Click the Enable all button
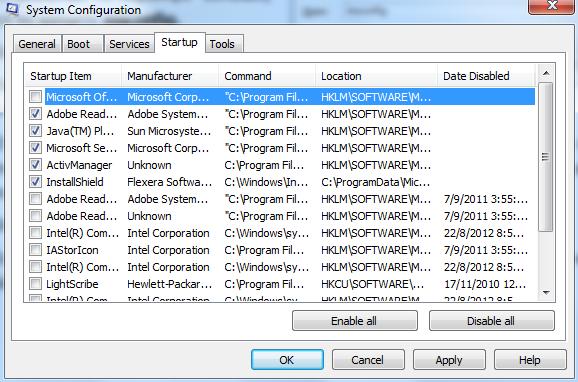This screenshot has height=382, width=578. [355, 321]
